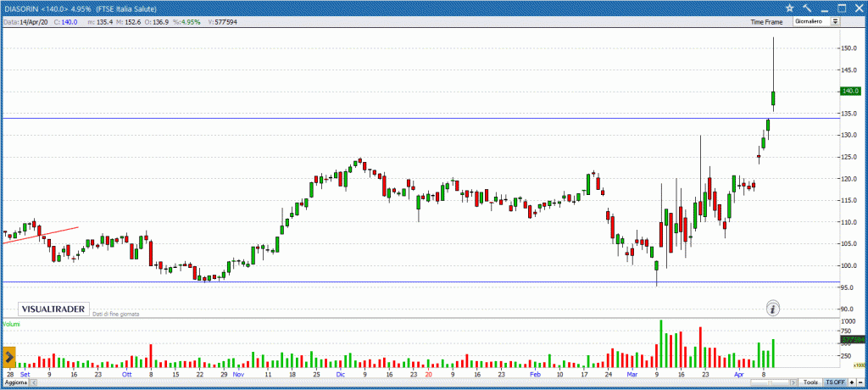Click the VISUALTRADER logo box

tap(53, 309)
